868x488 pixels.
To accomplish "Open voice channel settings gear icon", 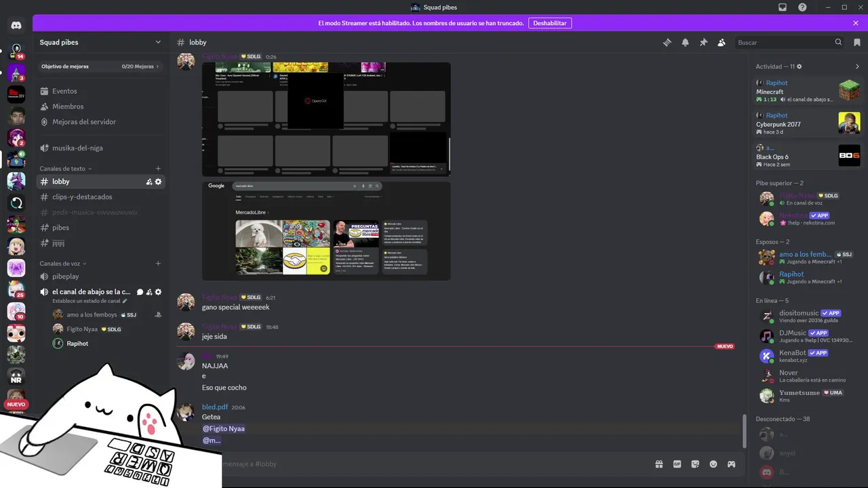I will (158, 291).
